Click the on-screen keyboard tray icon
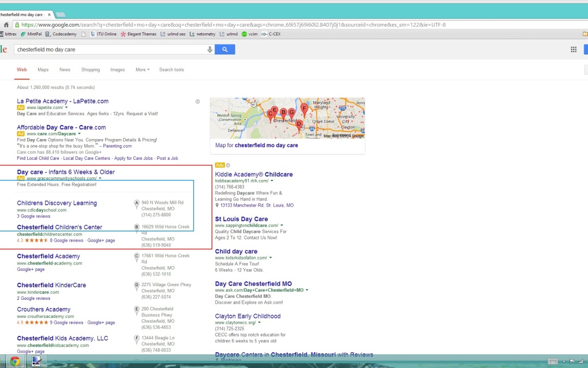588x368 pixels. pyautogui.click(x=553, y=361)
